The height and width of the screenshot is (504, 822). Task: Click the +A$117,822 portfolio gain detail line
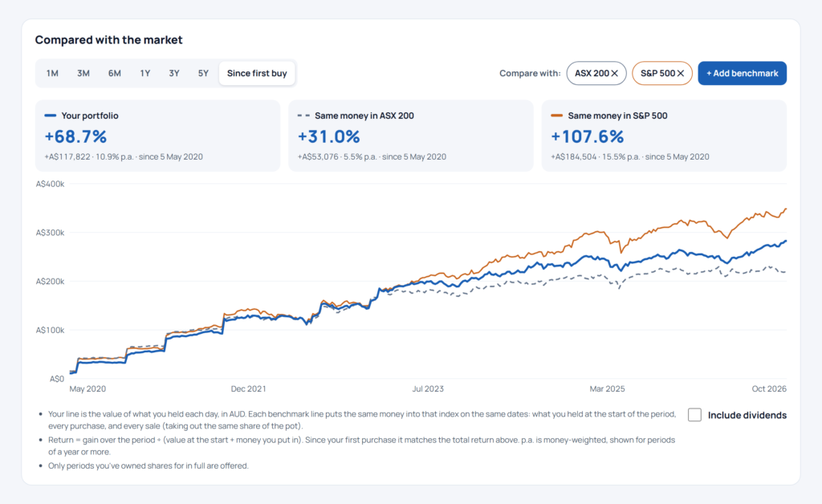tap(124, 156)
